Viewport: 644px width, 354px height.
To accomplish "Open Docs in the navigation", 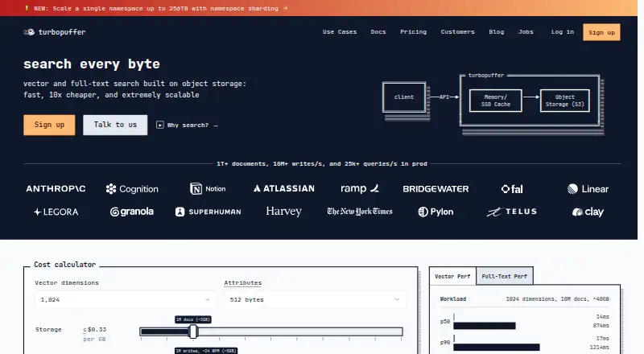I will click(x=378, y=32).
